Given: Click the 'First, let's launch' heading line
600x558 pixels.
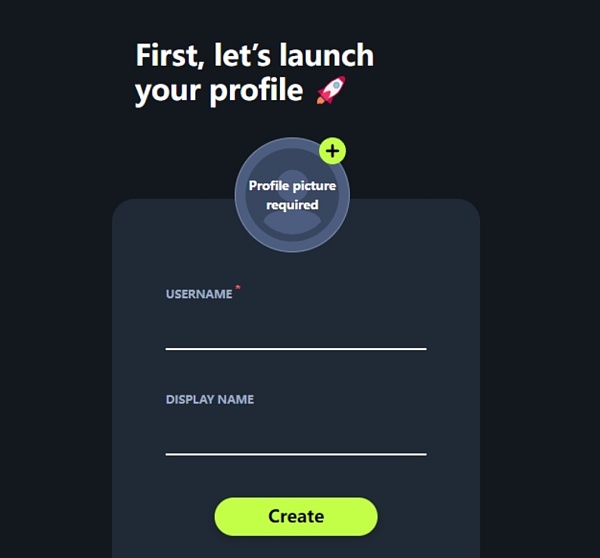Looking at the screenshot, I should point(255,55).
